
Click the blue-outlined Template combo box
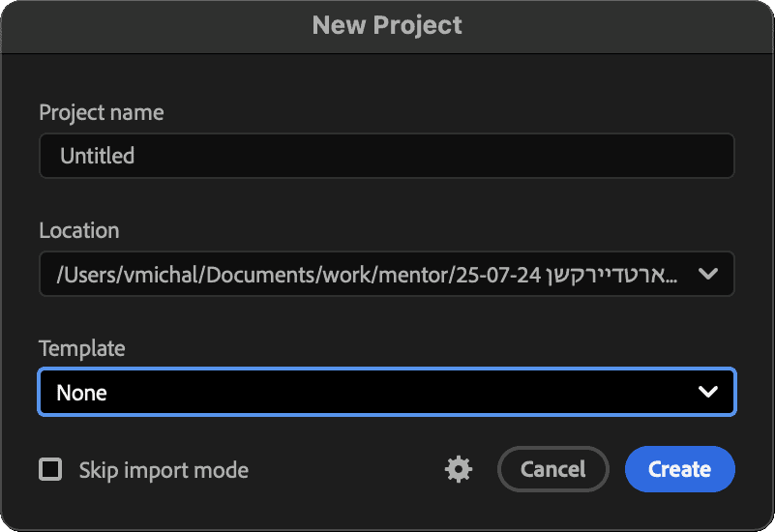386,392
